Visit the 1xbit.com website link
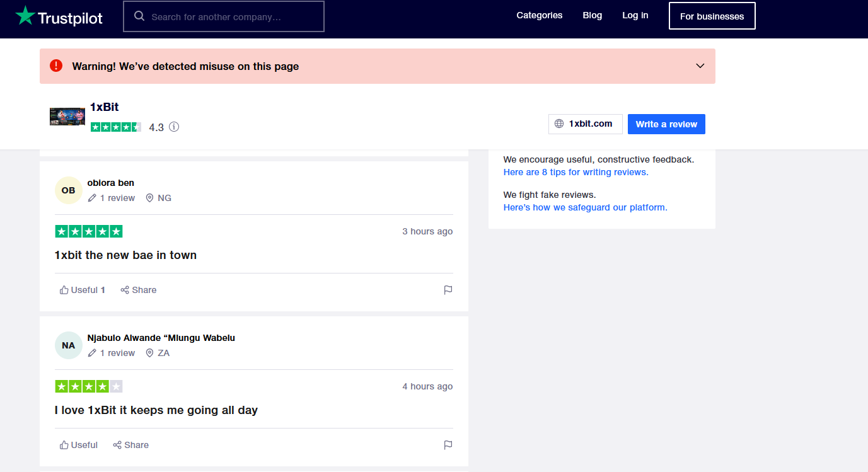This screenshot has width=868, height=472. pyautogui.click(x=586, y=124)
